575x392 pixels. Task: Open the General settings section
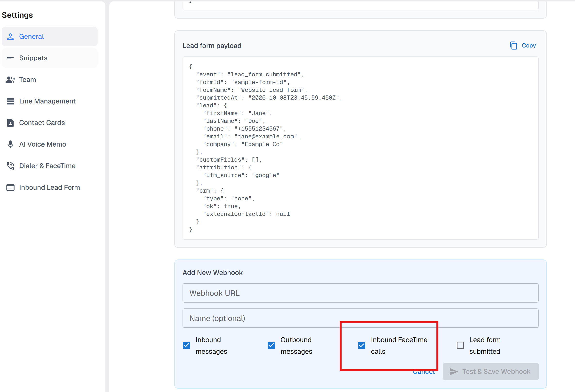coord(49,37)
